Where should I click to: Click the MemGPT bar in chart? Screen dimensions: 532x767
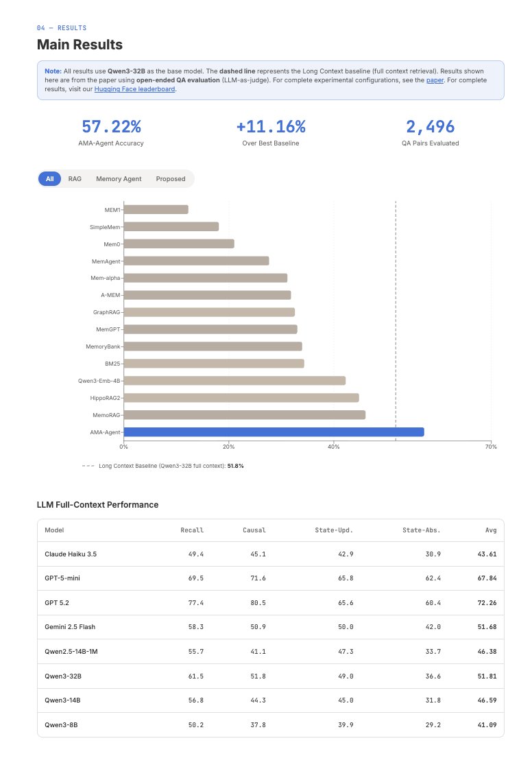[x=210, y=329]
